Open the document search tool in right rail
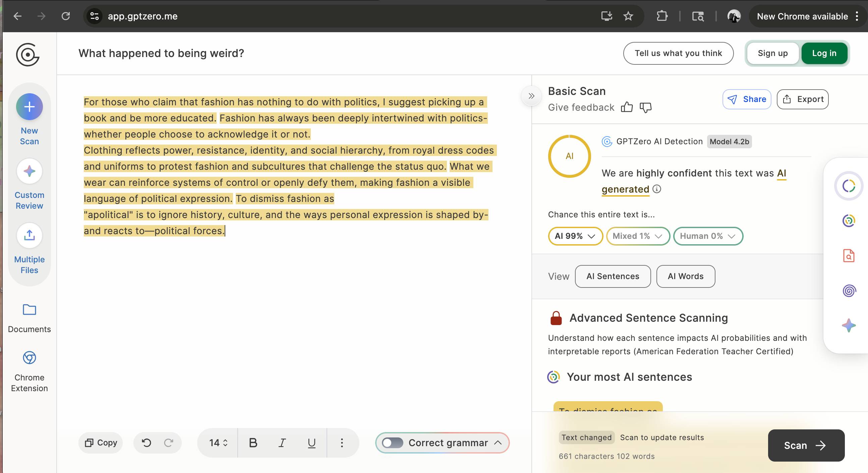The height and width of the screenshot is (473, 868). click(x=849, y=256)
